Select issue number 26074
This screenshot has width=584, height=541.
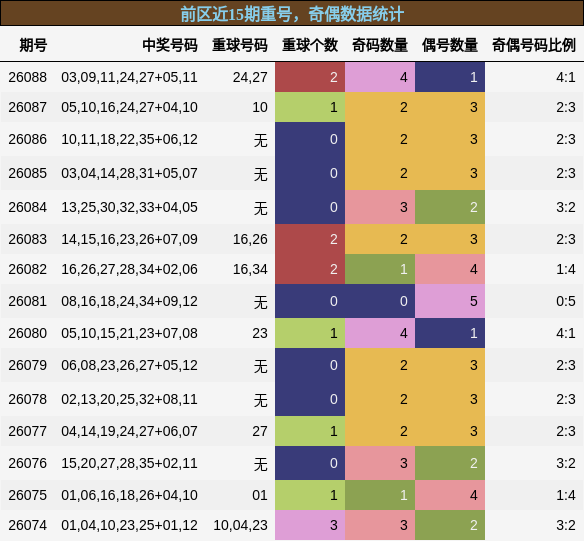click(x=28, y=525)
